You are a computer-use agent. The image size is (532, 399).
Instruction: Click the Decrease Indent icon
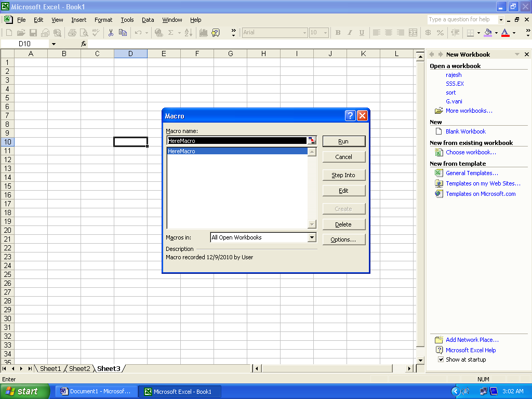[x=455, y=33]
